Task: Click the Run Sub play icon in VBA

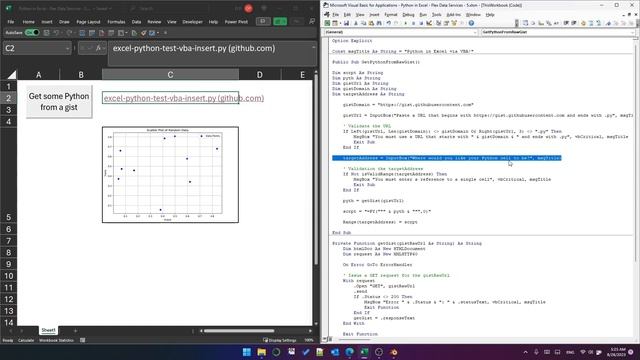Action: point(406,23)
